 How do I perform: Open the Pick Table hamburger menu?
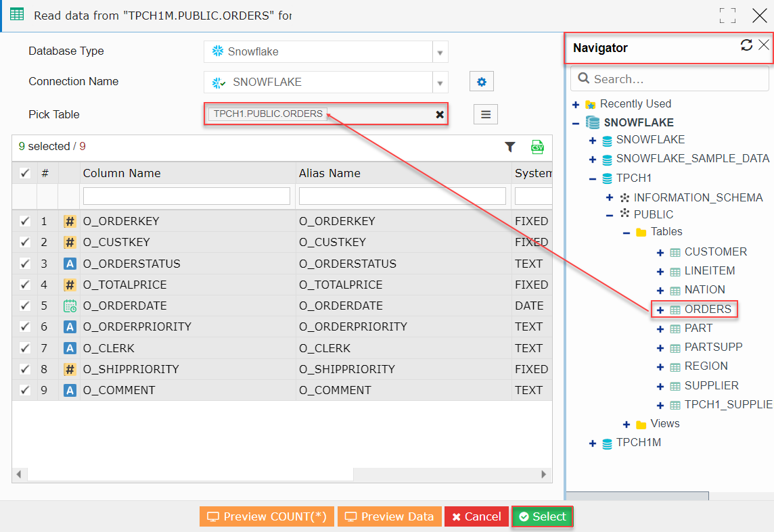coord(486,114)
